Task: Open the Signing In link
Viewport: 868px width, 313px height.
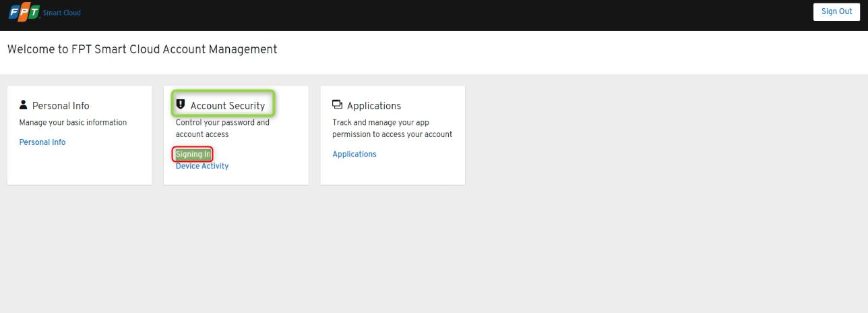Action: (193, 154)
